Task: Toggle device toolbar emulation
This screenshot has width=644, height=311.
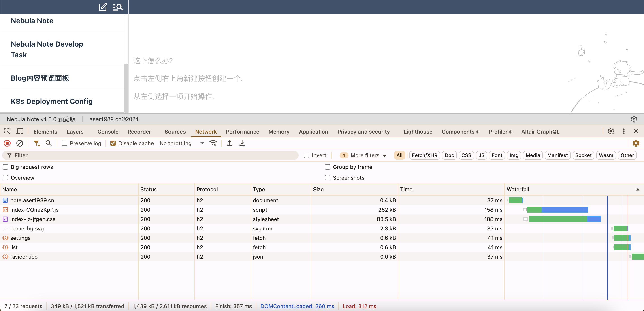Action: (x=20, y=132)
